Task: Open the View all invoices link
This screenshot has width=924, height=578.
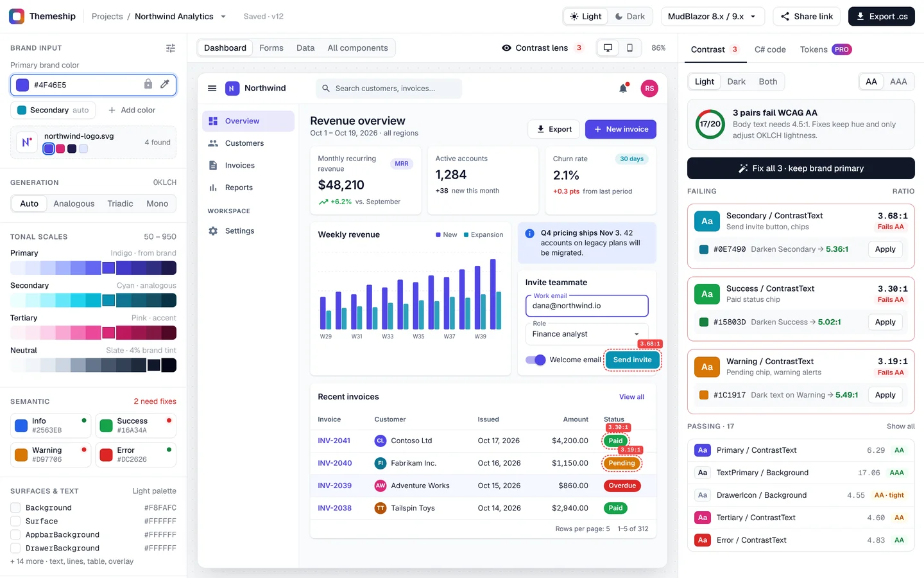Action: pyautogui.click(x=631, y=397)
